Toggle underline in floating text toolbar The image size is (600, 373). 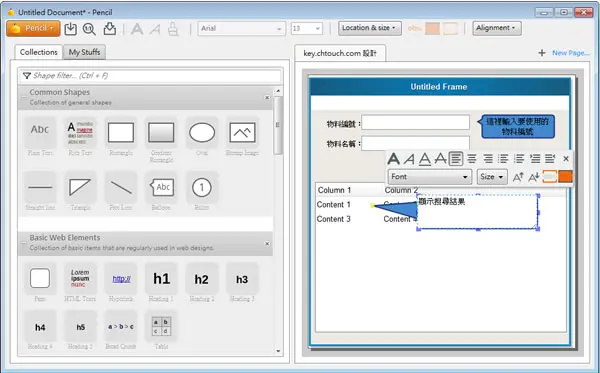click(424, 158)
